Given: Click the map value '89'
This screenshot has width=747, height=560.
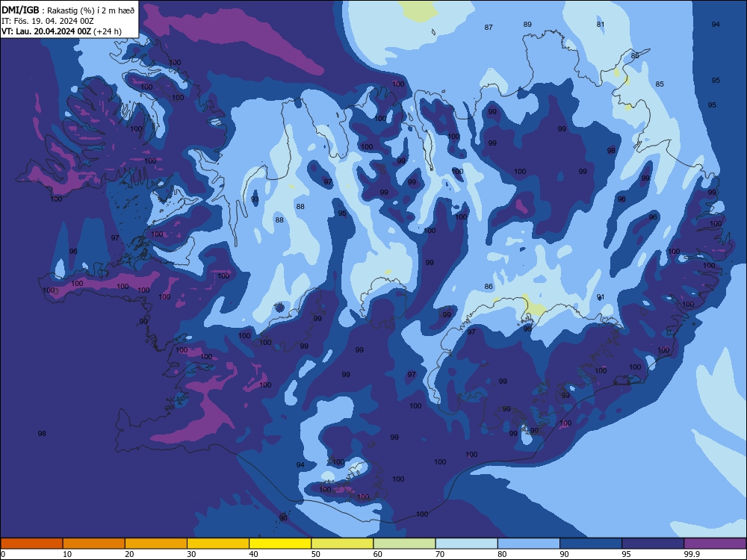Looking at the screenshot, I should point(527,25).
